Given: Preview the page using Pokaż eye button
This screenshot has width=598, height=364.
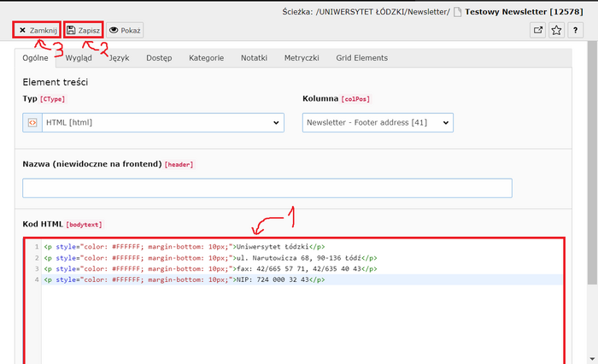Looking at the screenshot, I should point(125,30).
